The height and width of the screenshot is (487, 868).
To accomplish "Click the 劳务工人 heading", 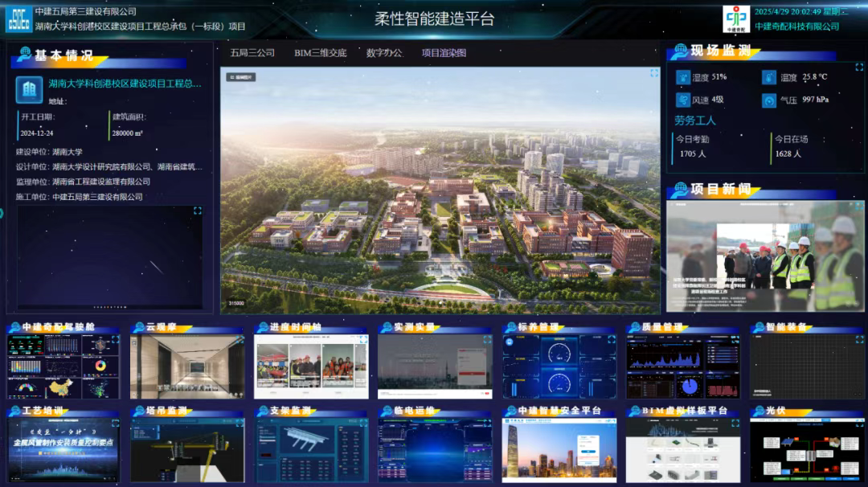I will (x=694, y=121).
